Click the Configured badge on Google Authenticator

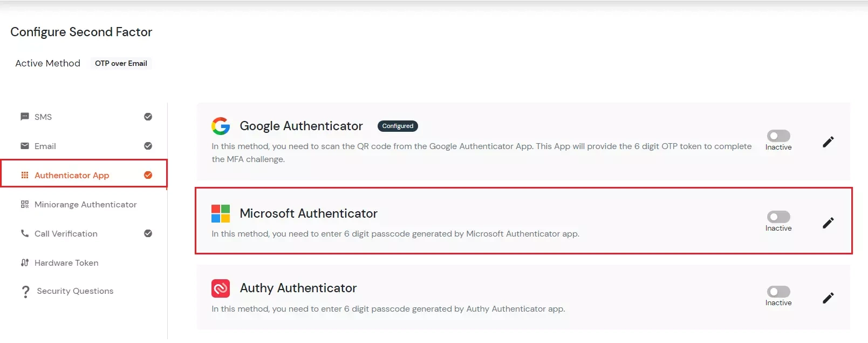tap(398, 126)
